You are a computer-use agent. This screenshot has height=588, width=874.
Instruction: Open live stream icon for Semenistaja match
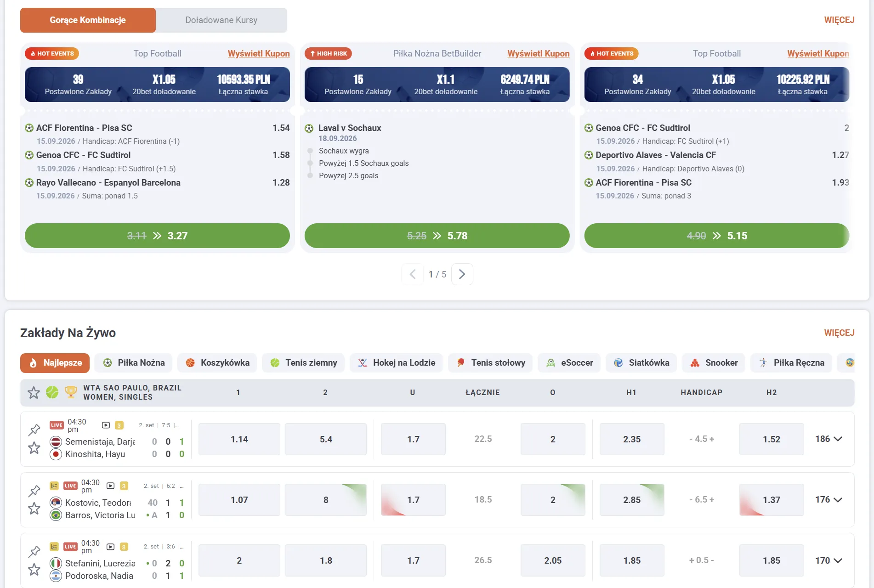click(106, 425)
